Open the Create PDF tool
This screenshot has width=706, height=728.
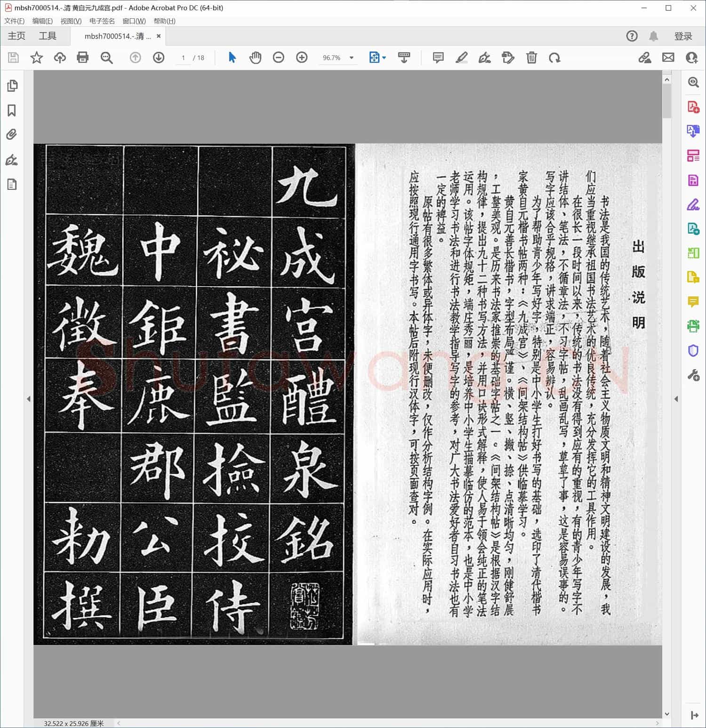(x=693, y=107)
